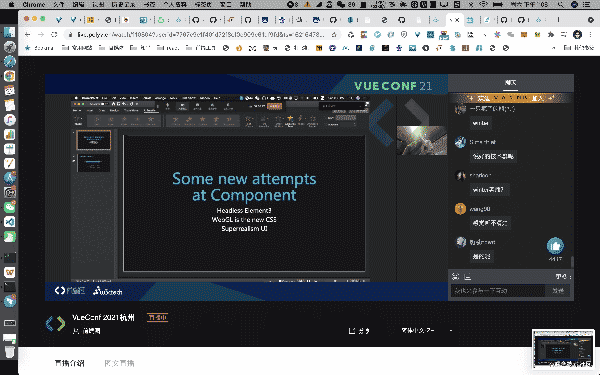600x375 pixels.
Task: Switch to the 聊天 chat tab
Action: (510, 82)
